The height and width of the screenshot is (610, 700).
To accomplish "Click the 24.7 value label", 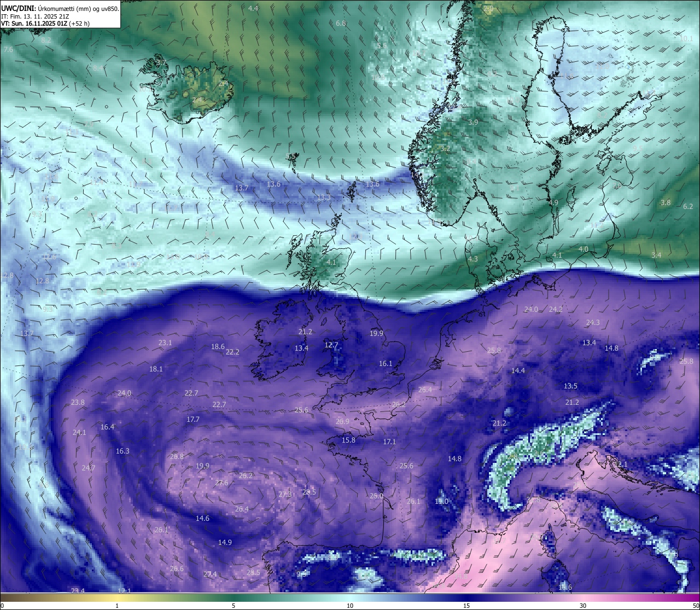I will tap(89, 468).
